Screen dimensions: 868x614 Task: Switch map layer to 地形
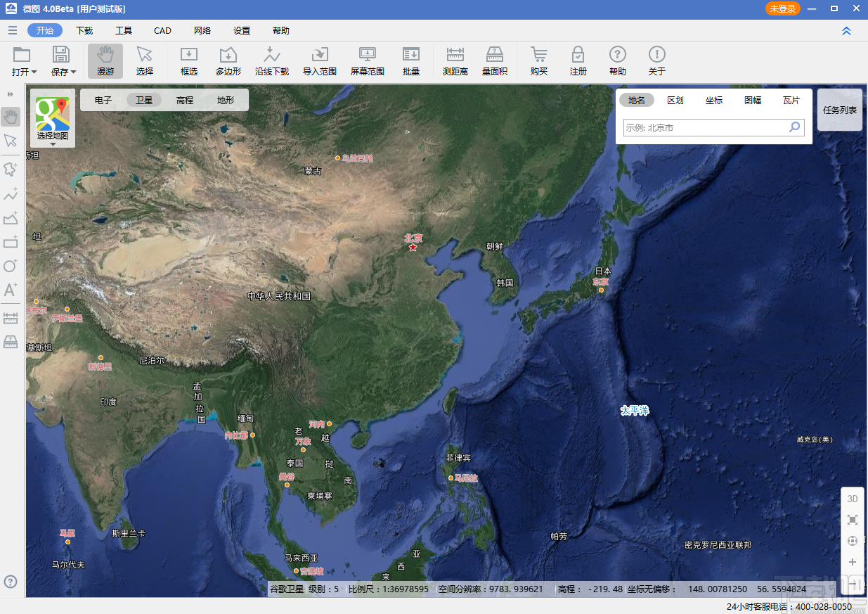(226, 101)
